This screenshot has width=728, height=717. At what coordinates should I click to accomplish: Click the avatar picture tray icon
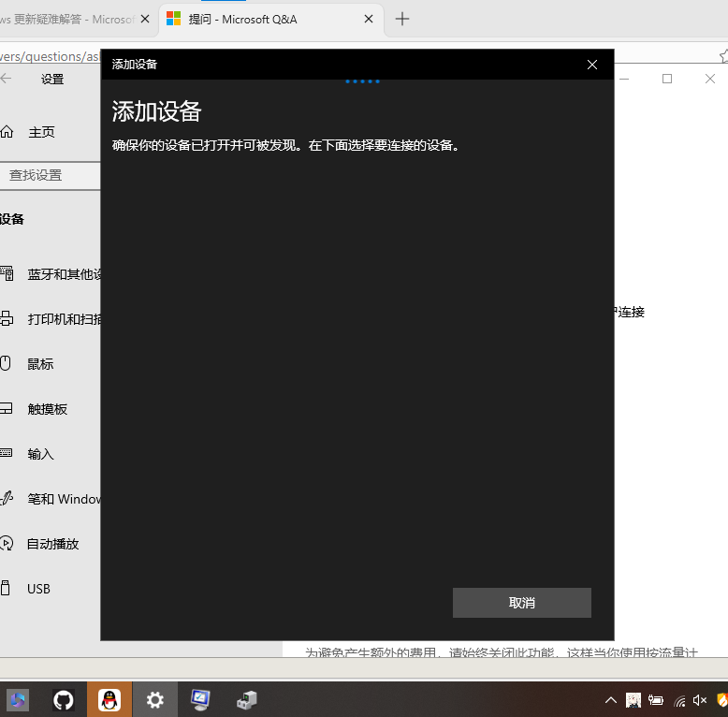633,700
